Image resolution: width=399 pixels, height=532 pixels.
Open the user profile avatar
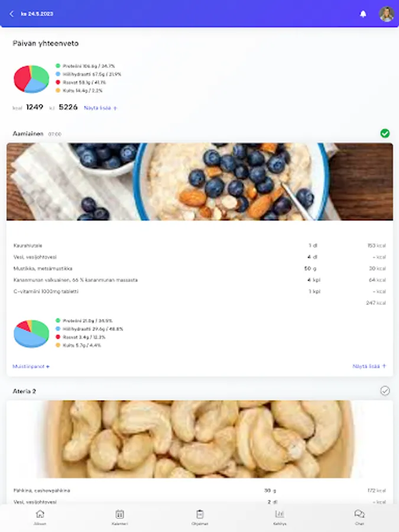387,14
